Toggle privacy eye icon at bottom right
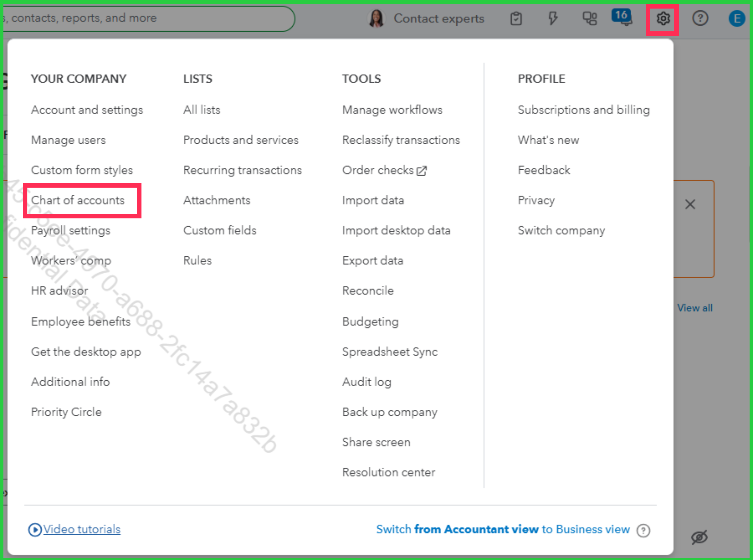 click(x=699, y=537)
